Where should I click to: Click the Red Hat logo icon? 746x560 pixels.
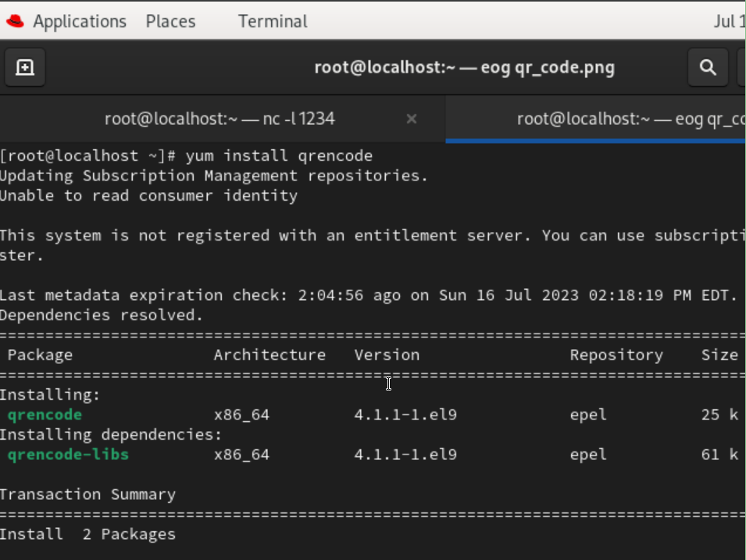click(x=15, y=21)
